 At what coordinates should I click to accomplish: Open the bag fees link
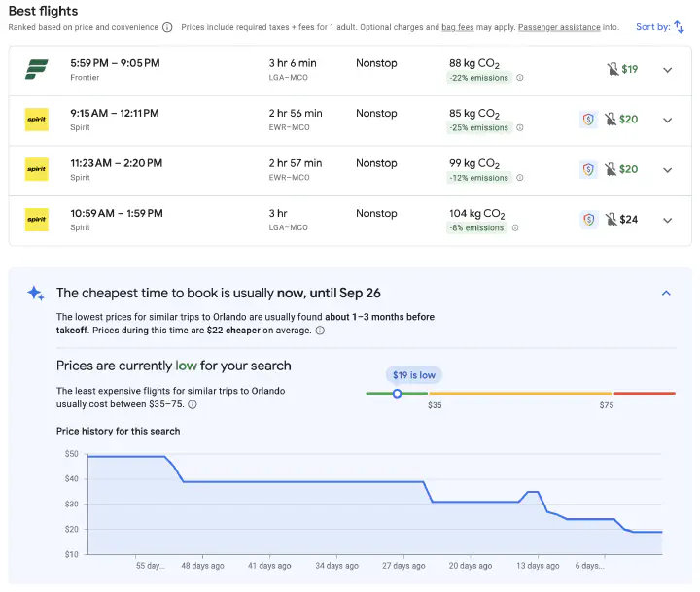point(457,27)
